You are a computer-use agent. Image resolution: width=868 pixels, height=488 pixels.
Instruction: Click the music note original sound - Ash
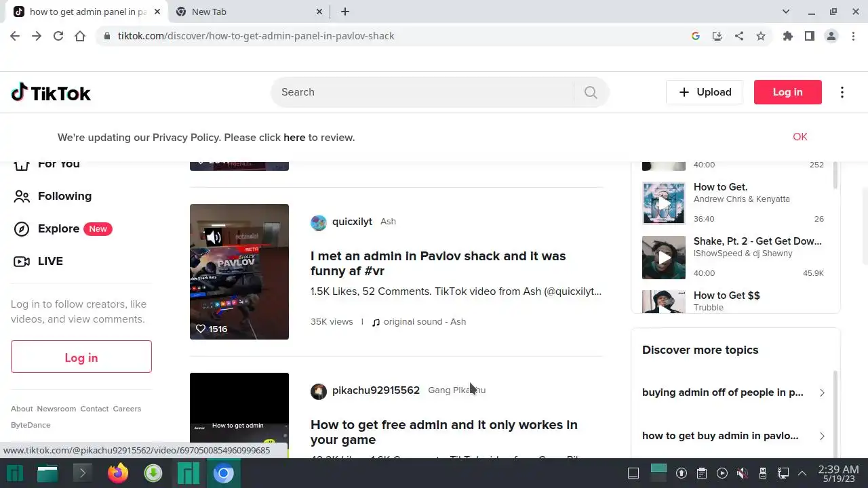coord(419,322)
